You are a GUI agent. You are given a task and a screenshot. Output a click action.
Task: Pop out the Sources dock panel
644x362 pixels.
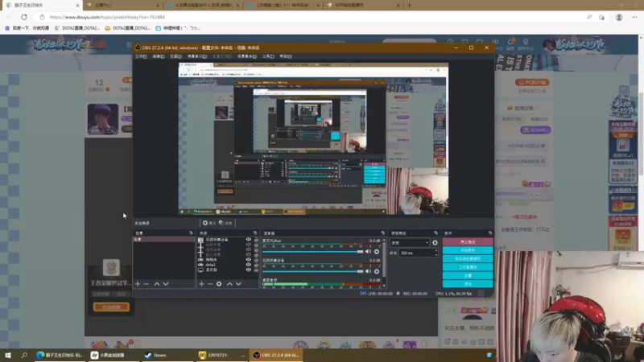tap(255, 232)
